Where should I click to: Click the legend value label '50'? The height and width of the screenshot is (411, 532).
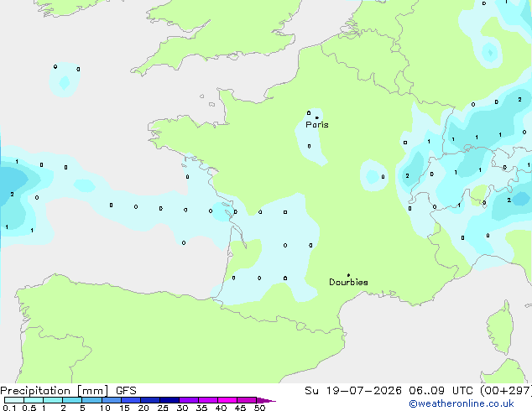[x=259, y=408]
